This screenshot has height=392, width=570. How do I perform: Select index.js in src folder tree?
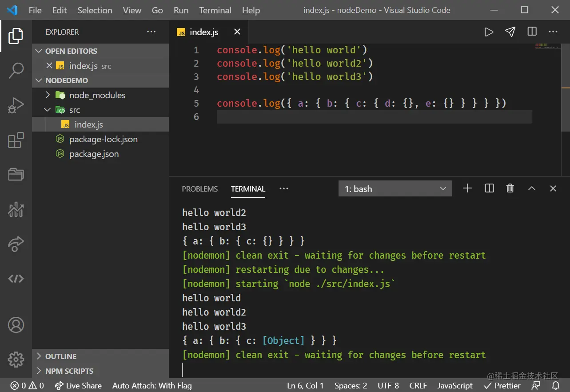click(100, 124)
